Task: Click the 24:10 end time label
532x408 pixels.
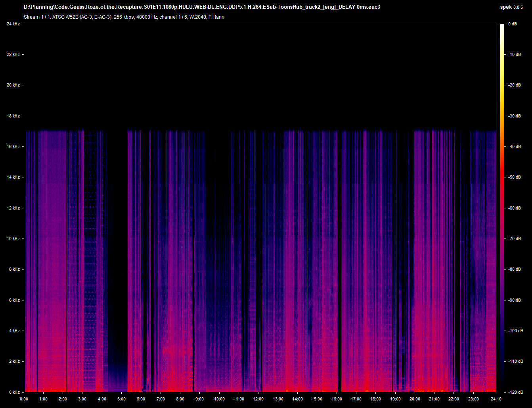Action: 496,399
